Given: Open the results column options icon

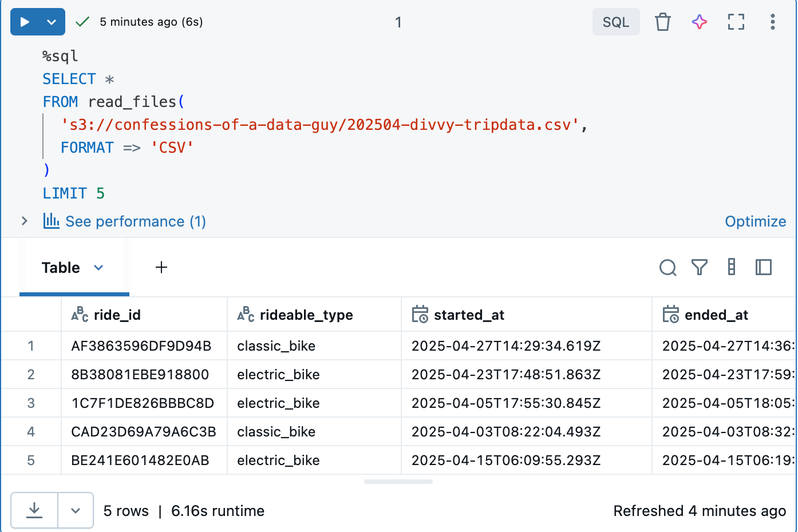Looking at the screenshot, I should pyautogui.click(x=732, y=267).
